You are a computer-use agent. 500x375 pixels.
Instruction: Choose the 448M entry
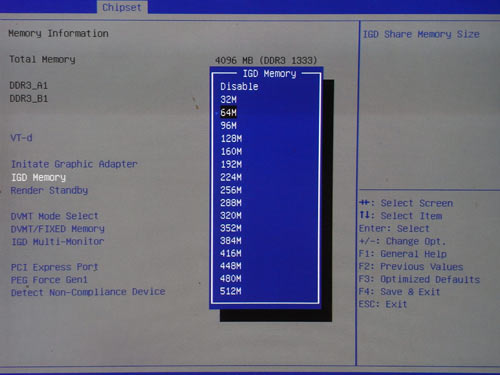pyautogui.click(x=231, y=266)
